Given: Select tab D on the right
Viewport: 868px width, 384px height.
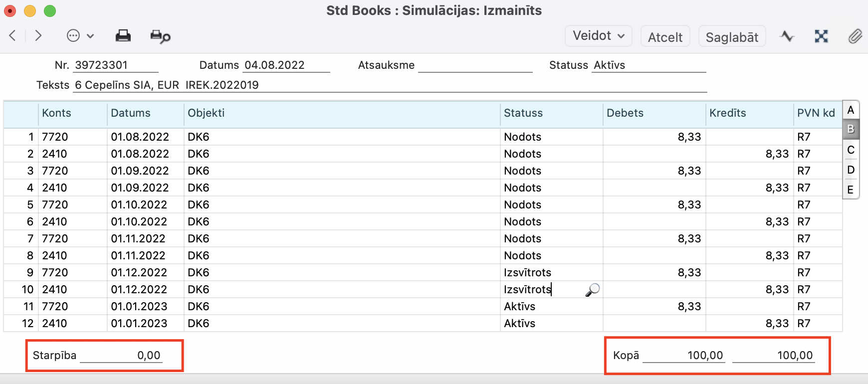Looking at the screenshot, I should pyautogui.click(x=851, y=170).
